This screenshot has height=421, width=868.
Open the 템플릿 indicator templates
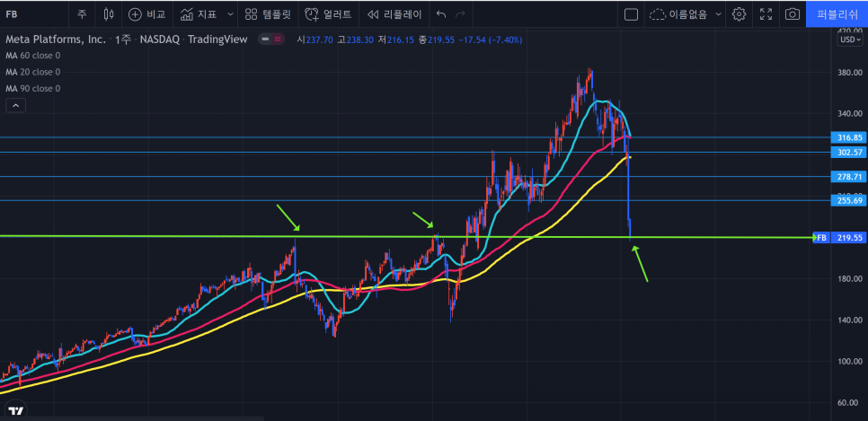[268, 14]
